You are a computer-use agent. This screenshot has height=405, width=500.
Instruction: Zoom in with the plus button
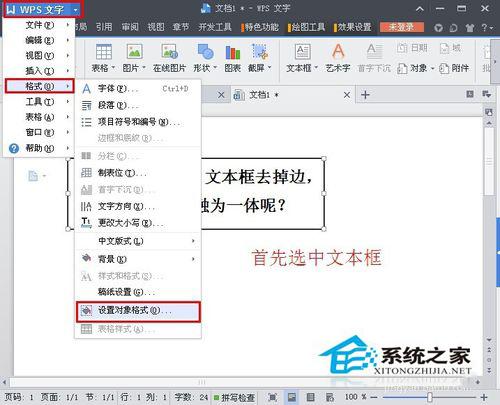point(484,397)
